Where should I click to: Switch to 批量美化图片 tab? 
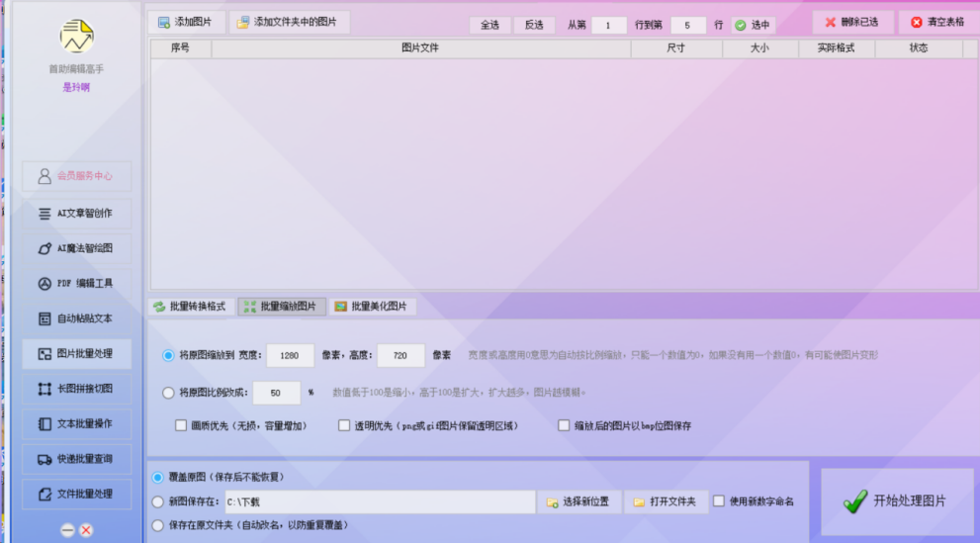tap(372, 307)
